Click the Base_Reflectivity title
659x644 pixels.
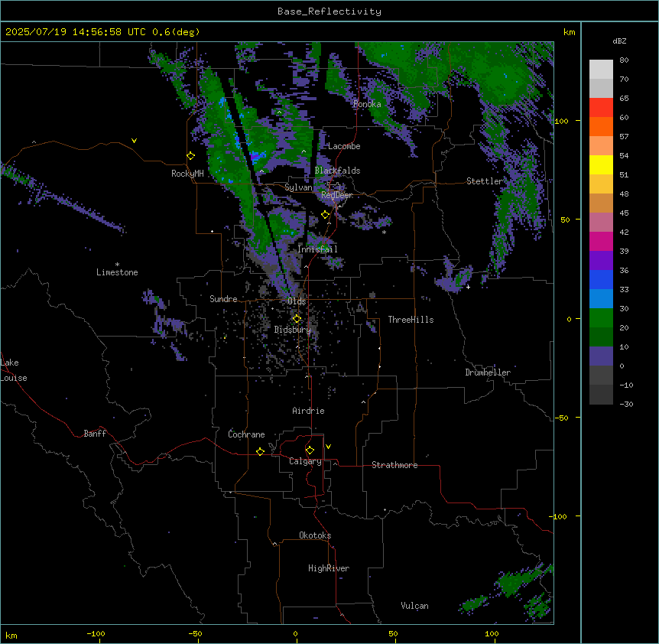[329, 11]
